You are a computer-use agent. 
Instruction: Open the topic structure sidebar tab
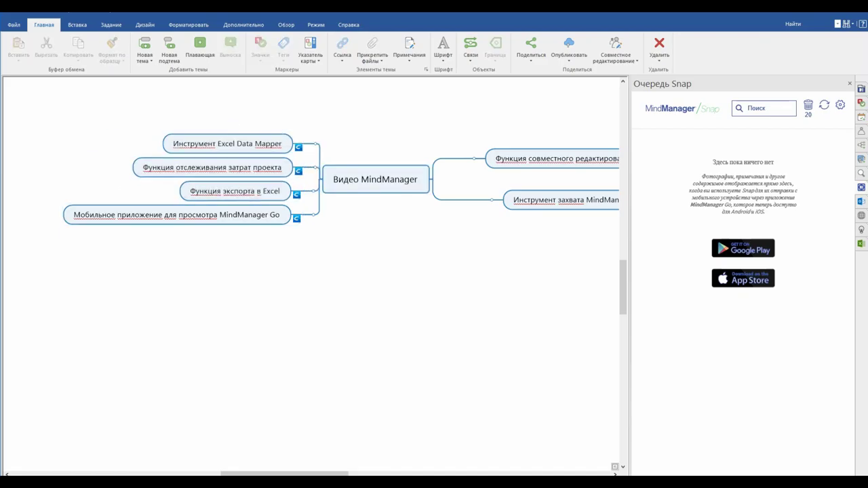click(861, 145)
